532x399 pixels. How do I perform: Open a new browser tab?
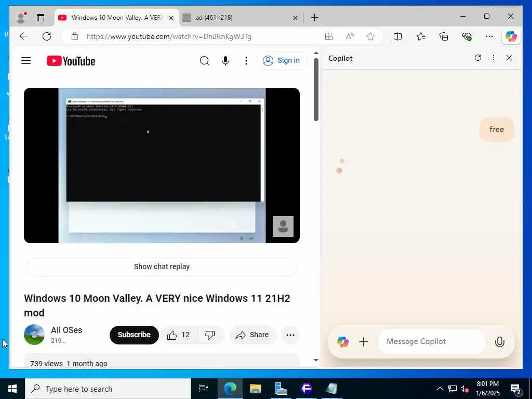coord(314,17)
